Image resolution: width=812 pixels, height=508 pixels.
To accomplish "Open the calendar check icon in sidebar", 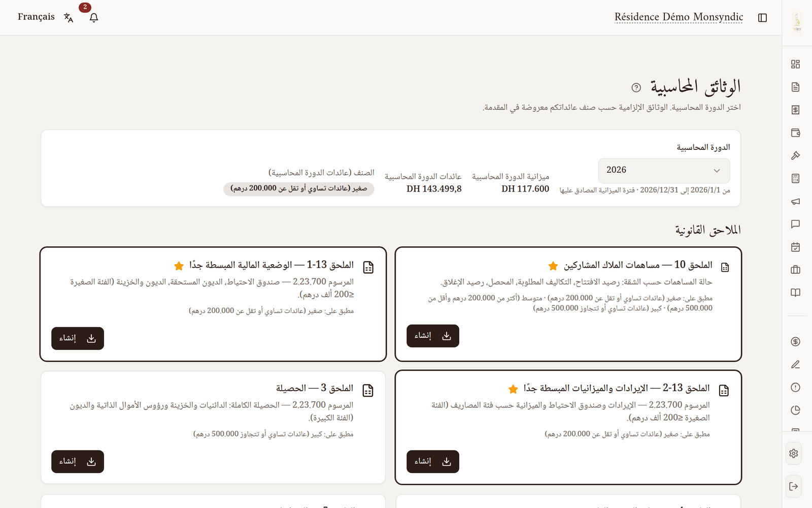I will point(795,247).
